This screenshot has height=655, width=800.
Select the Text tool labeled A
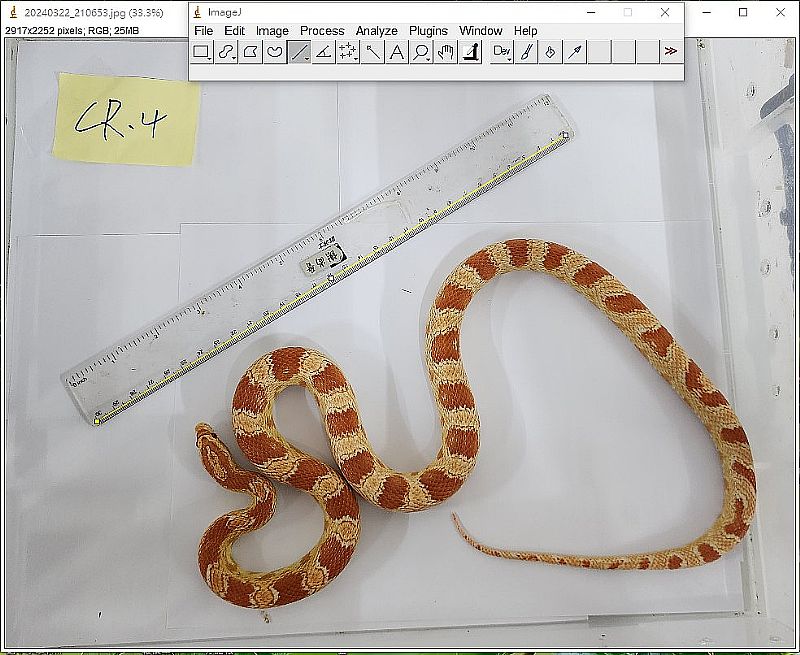397,52
